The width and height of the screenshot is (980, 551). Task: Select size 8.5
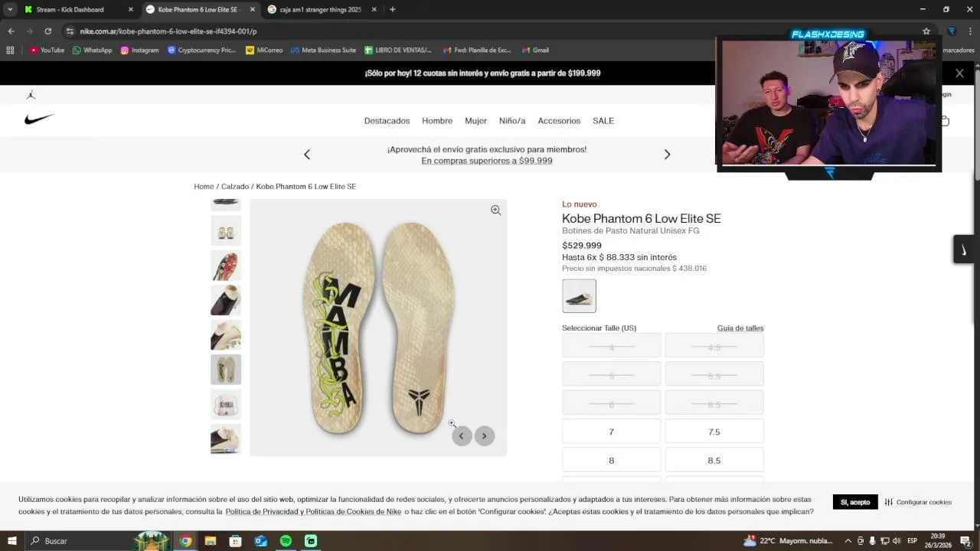tap(714, 460)
